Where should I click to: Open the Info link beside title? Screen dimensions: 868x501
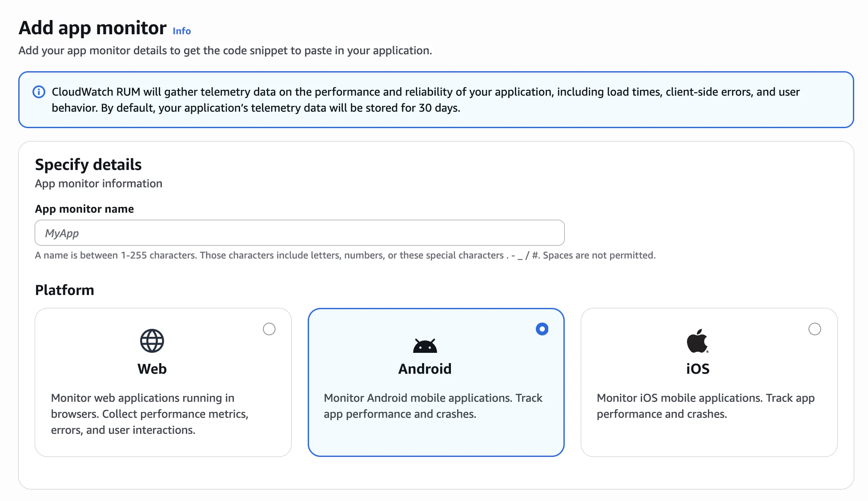[x=181, y=31]
